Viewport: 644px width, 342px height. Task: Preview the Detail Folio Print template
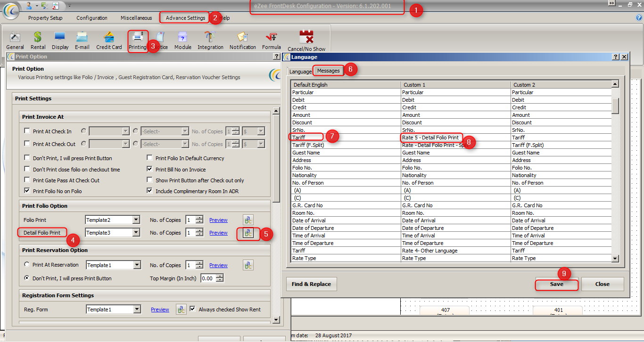coord(218,233)
